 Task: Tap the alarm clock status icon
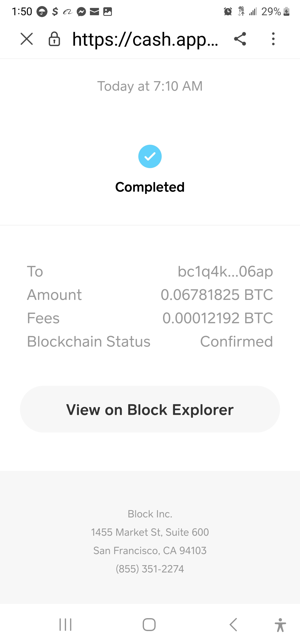(x=228, y=11)
